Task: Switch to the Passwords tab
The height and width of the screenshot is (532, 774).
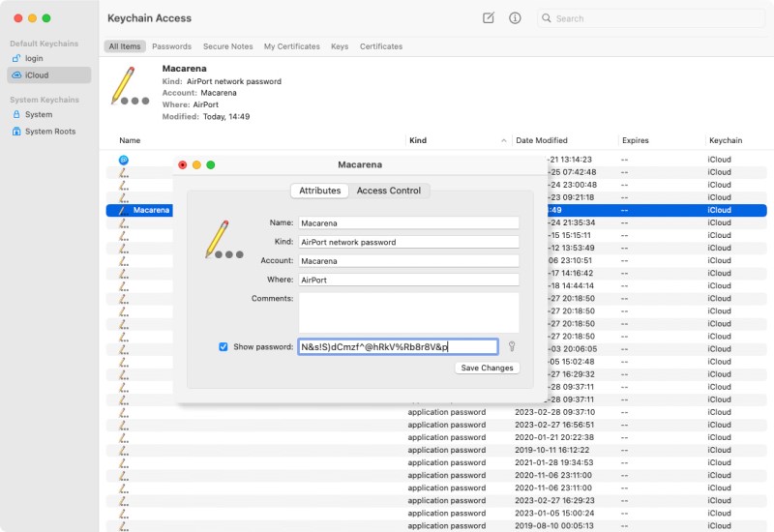Action: point(171,46)
